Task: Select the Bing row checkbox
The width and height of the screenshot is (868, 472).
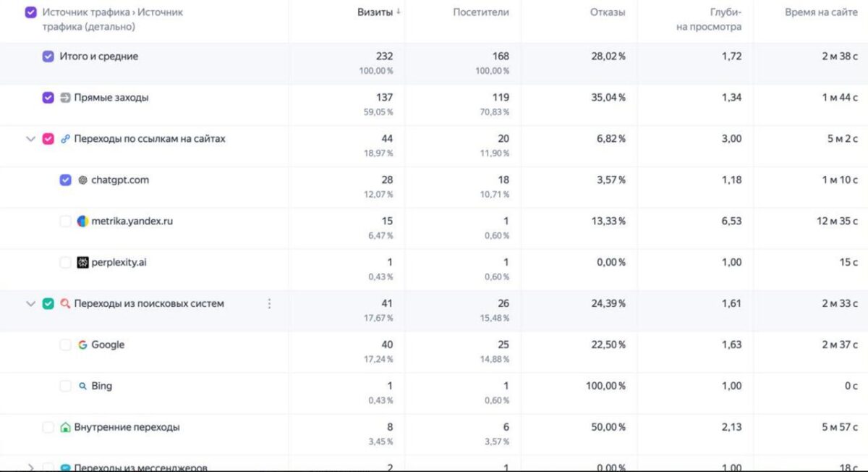Action: (66, 387)
